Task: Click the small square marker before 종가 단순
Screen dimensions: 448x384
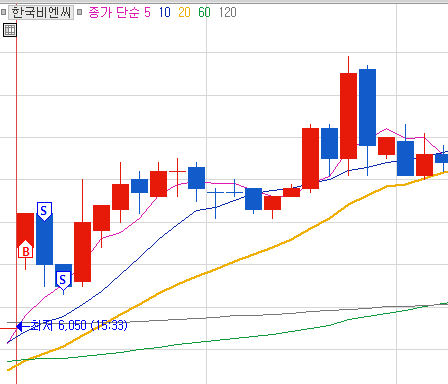Action: coord(79,12)
